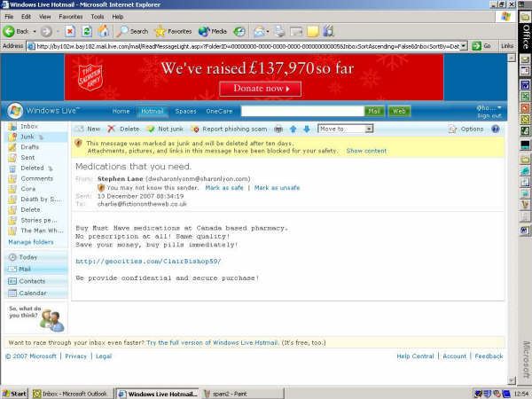
Task: Expand the address bar URL dropdown
Action: pos(464,46)
